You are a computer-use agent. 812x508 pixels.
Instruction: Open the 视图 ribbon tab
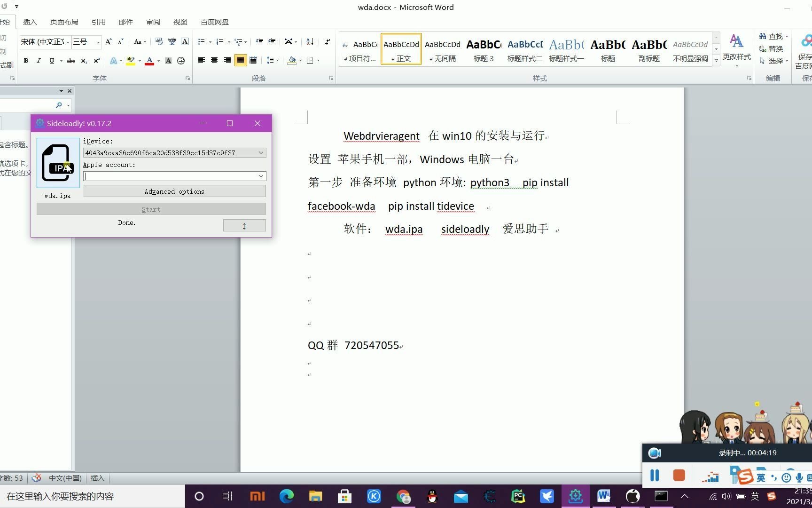coord(180,22)
